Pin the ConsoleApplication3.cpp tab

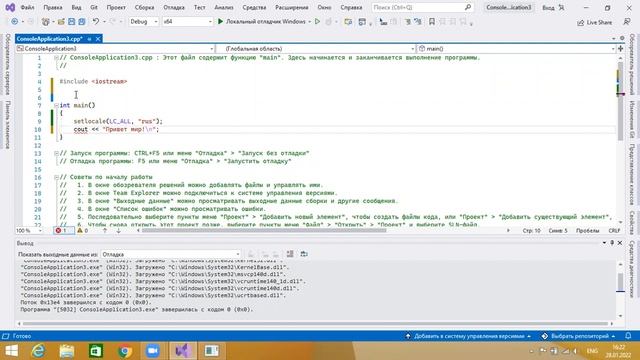click(x=89, y=39)
